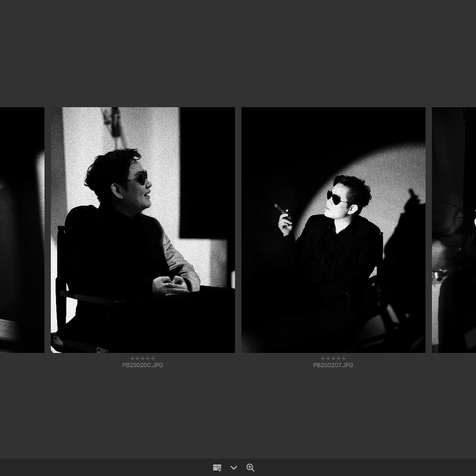Select the PB250200.JPG photo thumbnail
This screenshot has height=476, width=476.
(142, 230)
